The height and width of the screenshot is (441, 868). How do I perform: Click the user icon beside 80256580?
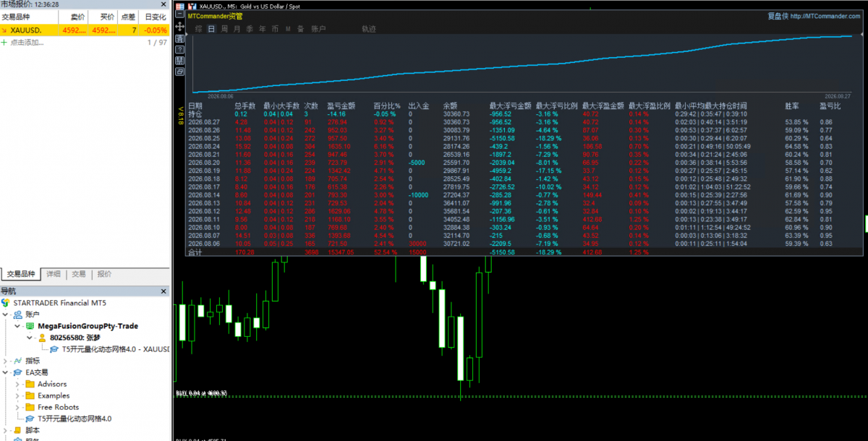[42, 338]
